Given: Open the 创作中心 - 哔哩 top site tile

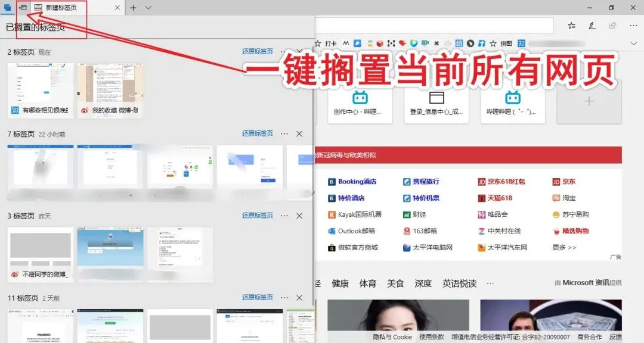Looking at the screenshot, I should pos(360,102).
